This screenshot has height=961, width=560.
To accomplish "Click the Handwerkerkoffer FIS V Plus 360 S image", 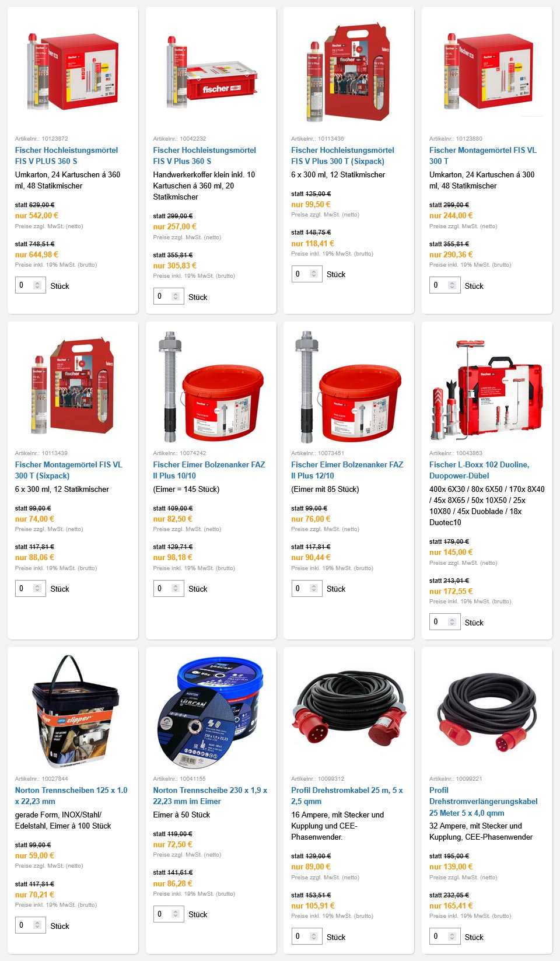I will [211, 72].
